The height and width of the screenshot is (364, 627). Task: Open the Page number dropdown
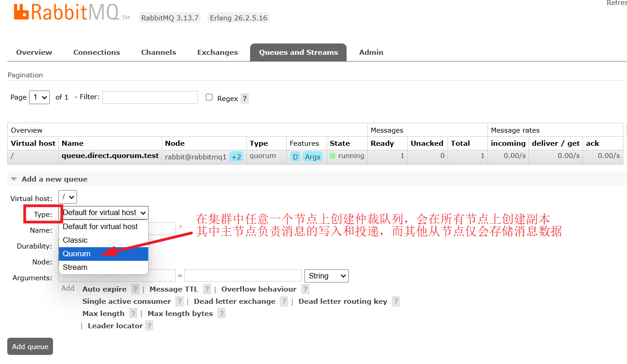point(39,97)
